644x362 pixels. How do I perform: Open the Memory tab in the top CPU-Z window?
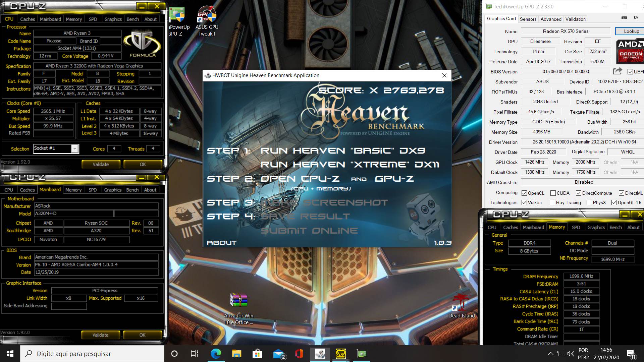[x=74, y=19]
